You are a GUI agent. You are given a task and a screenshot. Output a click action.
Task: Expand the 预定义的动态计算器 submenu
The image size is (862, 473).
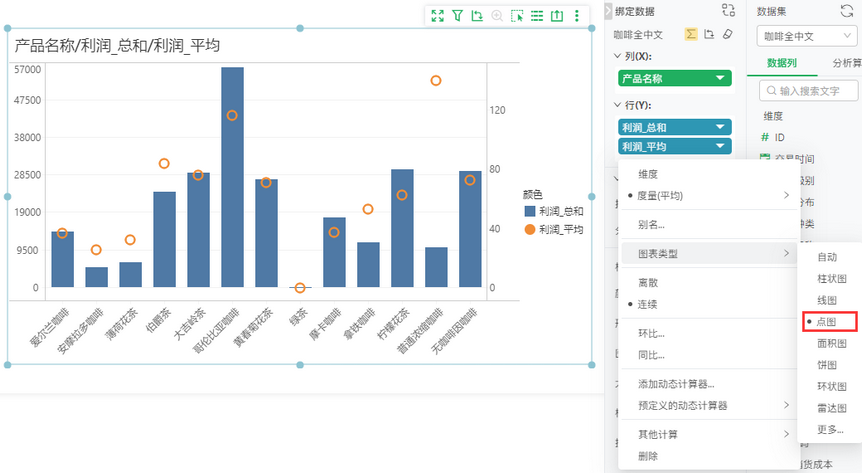(x=786, y=405)
